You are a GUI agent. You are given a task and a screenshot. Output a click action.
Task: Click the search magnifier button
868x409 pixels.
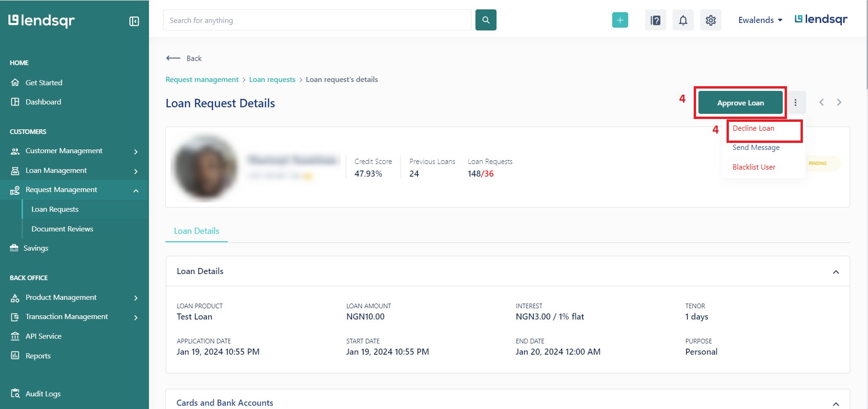coord(486,20)
